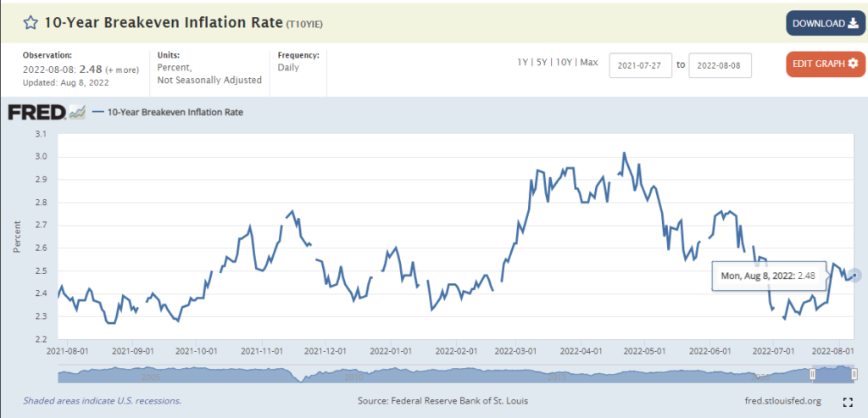Switch to the 5Y time range
The image size is (868, 418).
click(543, 63)
